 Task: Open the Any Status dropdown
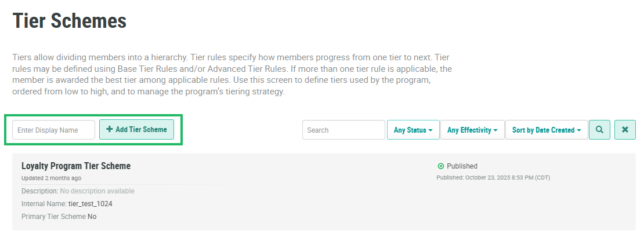pos(413,130)
